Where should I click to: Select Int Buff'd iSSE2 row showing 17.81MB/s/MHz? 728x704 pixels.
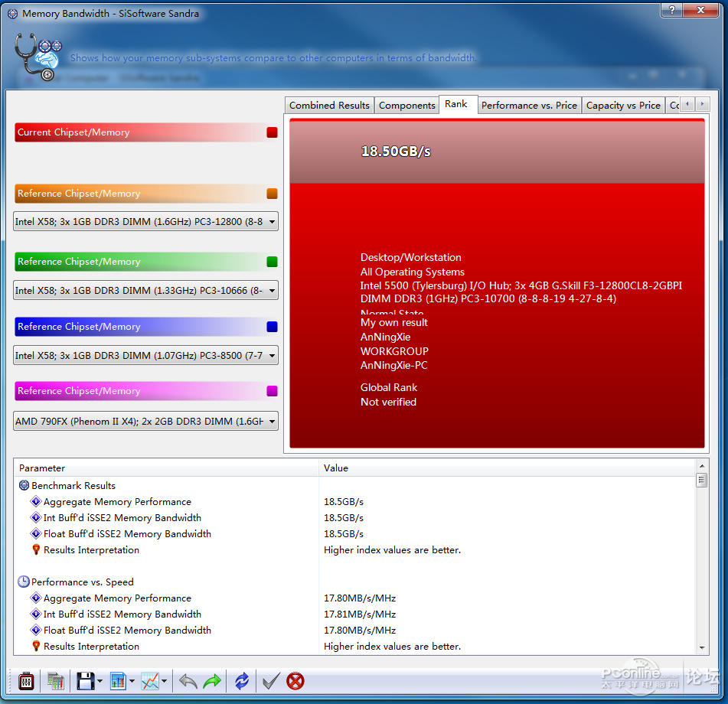[x=354, y=614]
